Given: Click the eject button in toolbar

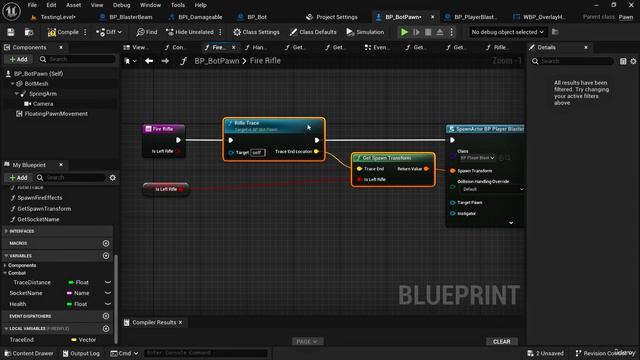Looking at the screenshot, I should 440,32.
